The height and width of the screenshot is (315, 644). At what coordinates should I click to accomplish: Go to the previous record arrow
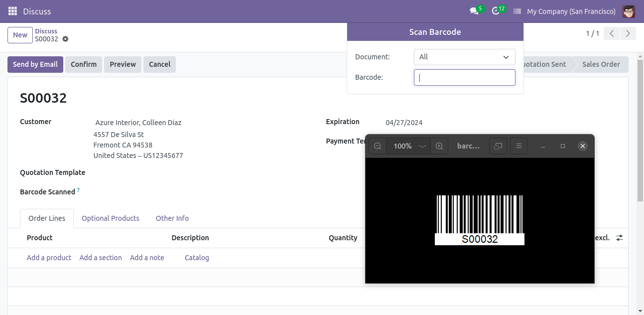tap(612, 33)
